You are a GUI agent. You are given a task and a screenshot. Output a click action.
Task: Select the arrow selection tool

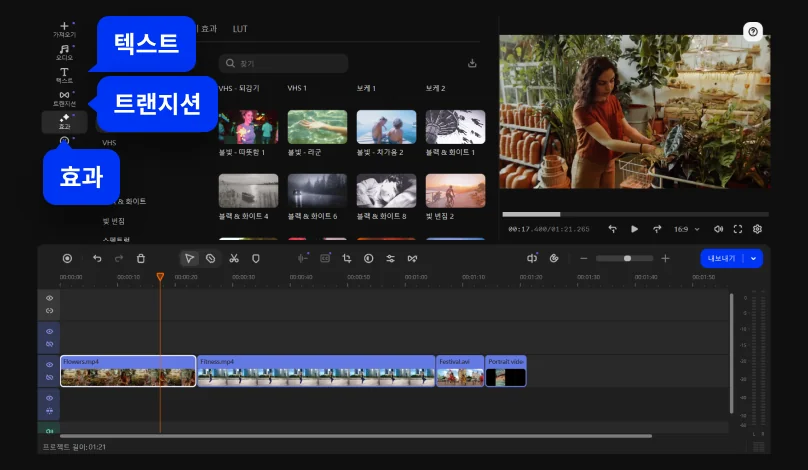(x=189, y=258)
